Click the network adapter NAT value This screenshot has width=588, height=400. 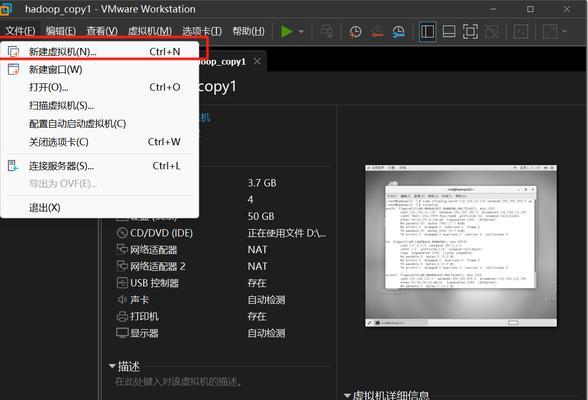[257, 250]
